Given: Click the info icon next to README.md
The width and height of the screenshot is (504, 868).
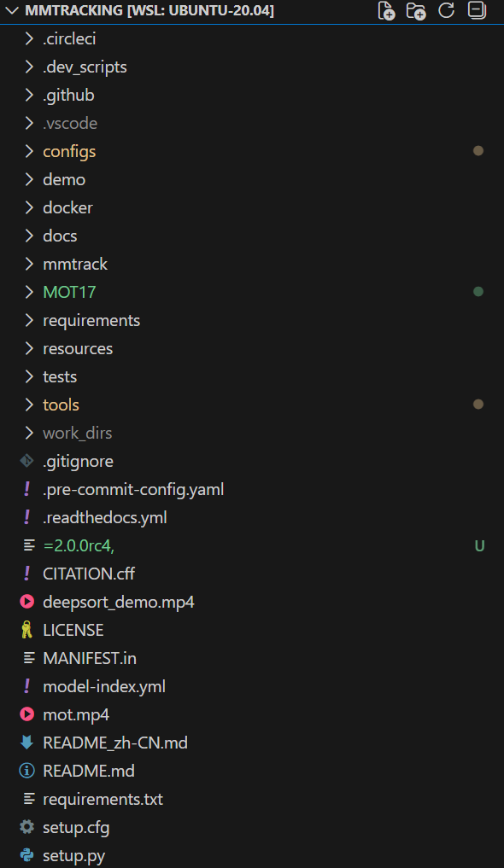Looking at the screenshot, I should (x=26, y=770).
